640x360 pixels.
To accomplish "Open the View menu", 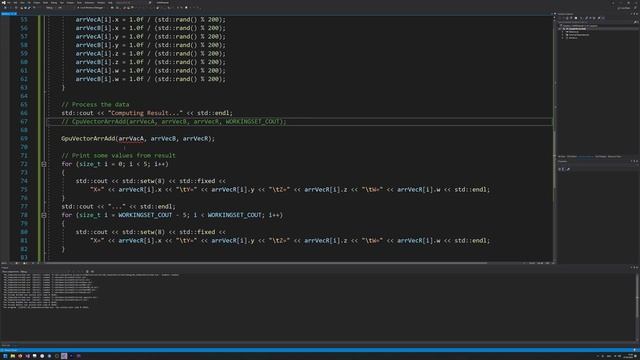I will click(22, 2).
